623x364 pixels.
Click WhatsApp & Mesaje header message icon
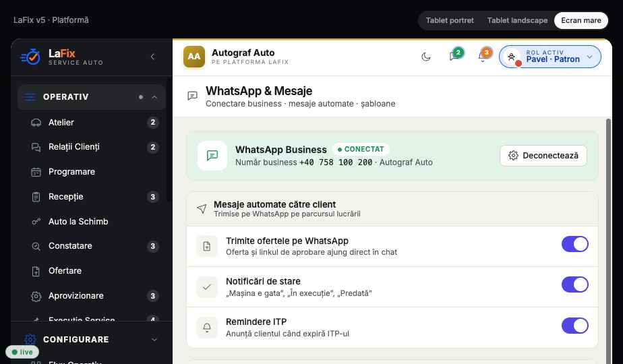point(192,96)
